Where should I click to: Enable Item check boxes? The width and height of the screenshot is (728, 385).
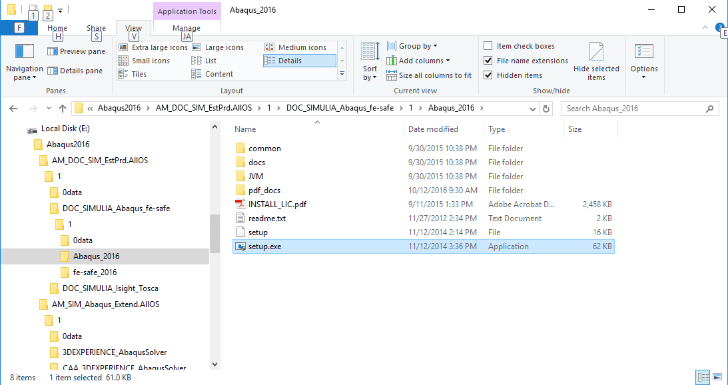(488, 46)
